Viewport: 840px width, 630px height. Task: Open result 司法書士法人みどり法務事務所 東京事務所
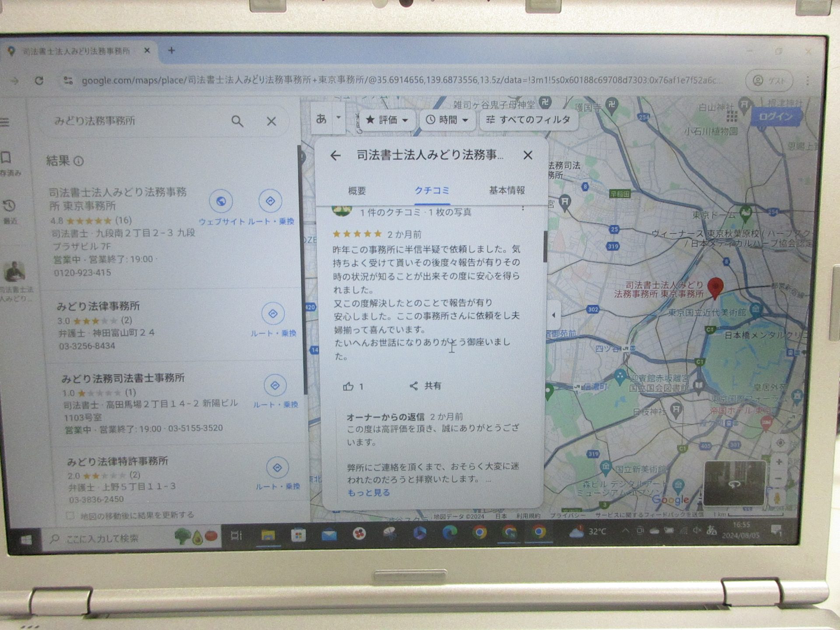click(117, 199)
